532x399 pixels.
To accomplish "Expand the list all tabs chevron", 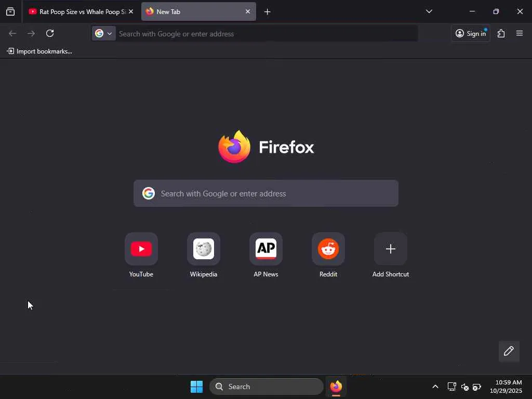I will [429, 11].
